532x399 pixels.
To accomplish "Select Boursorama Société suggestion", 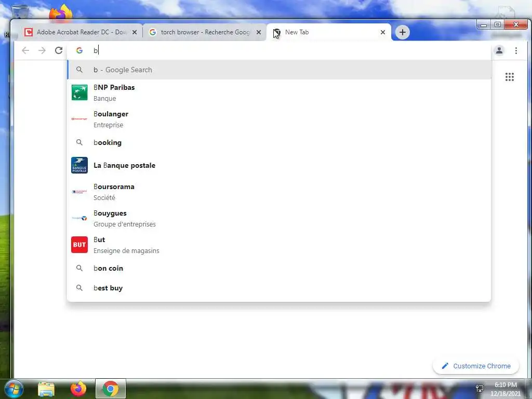I will point(279,192).
